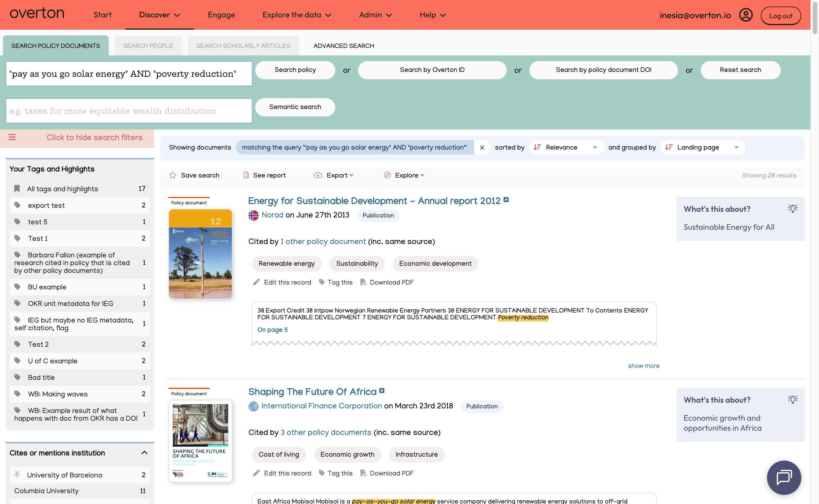Collapse the Cites or mentions institution section
This screenshot has width=819, height=504.
pyautogui.click(x=144, y=453)
